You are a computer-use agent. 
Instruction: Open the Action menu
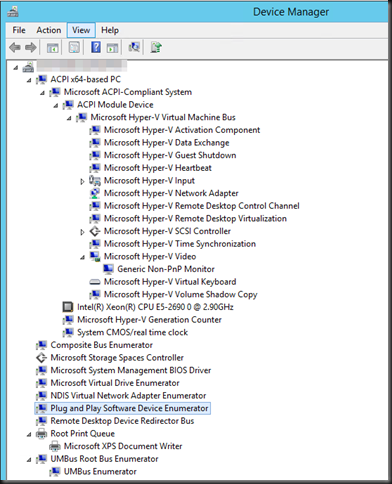coord(49,30)
